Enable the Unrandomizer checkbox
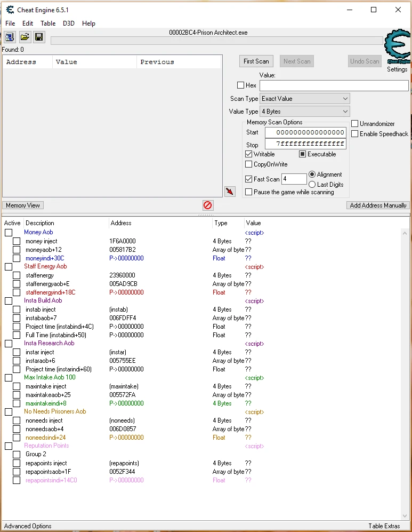This screenshot has width=412, height=532. [x=355, y=123]
